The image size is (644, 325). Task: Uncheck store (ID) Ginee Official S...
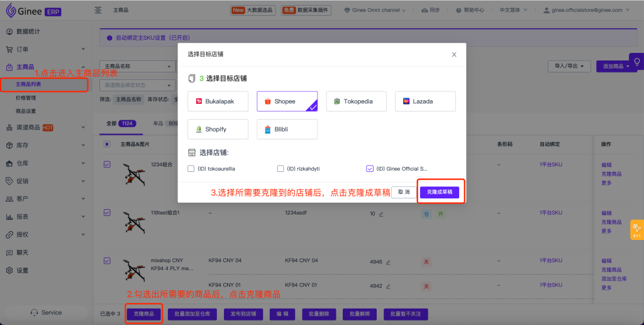coord(370,169)
